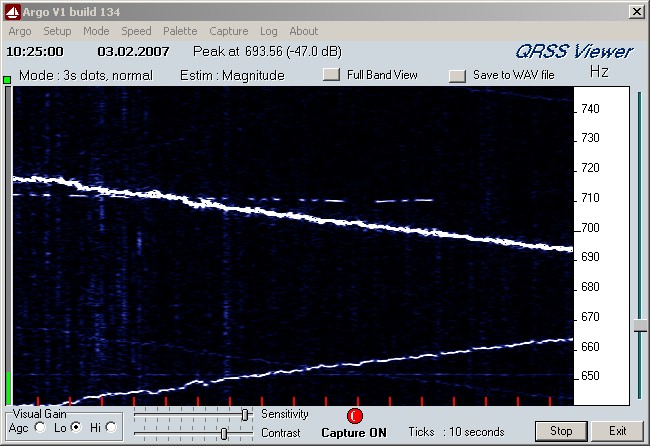Open the Capture menu
The height and width of the screenshot is (446, 650).
[x=229, y=31]
